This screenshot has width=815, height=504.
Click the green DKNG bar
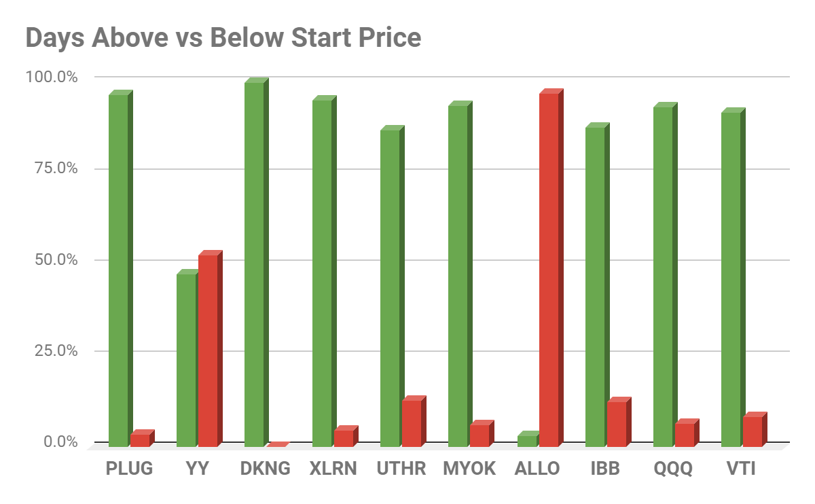tap(256, 262)
